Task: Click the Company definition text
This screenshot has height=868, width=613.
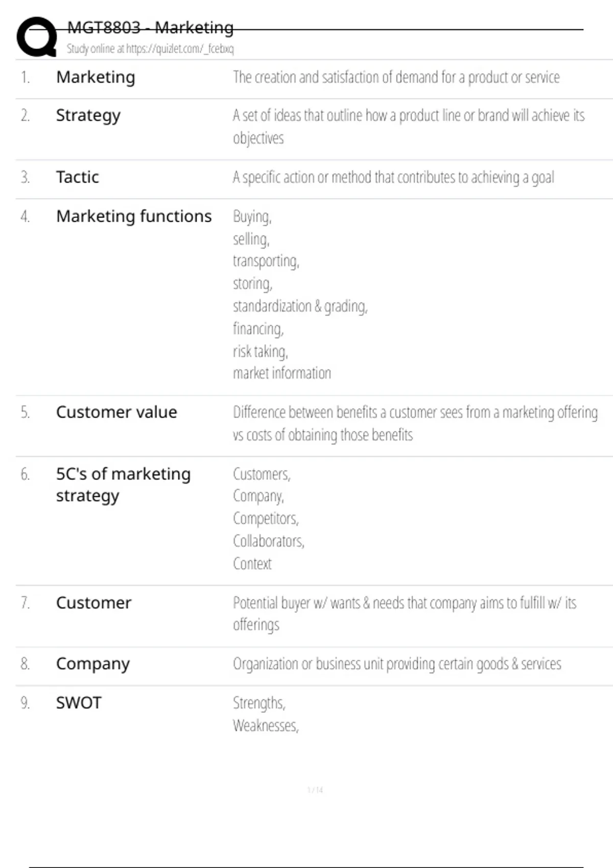Action: tap(397, 664)
